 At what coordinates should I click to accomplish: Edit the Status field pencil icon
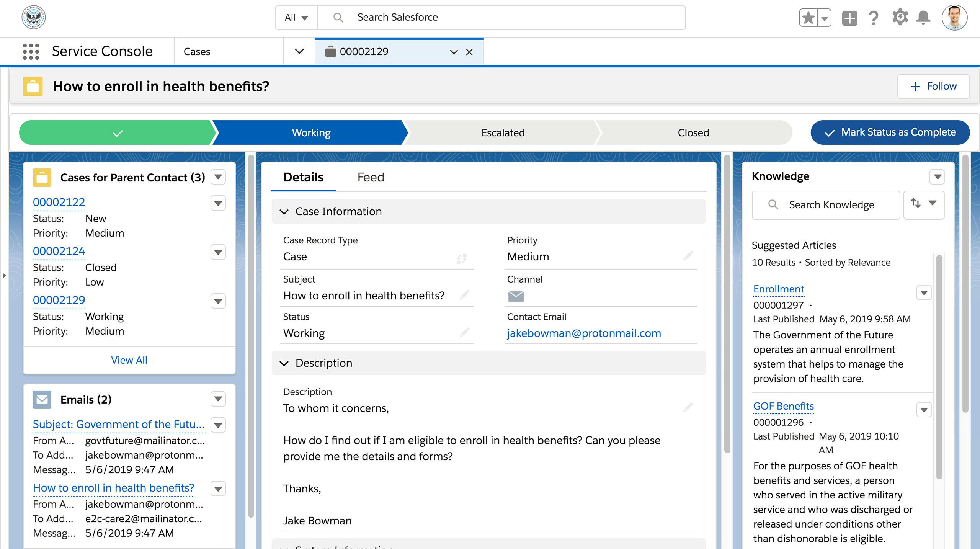465,332
